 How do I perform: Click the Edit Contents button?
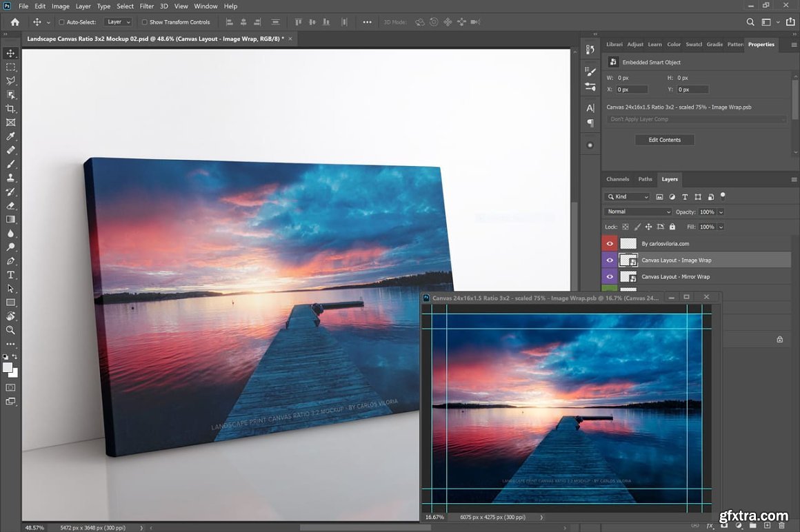click(x=664, y=140)
